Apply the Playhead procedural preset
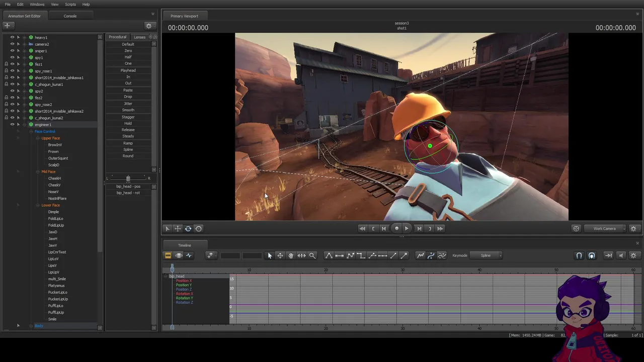 coord(128,70)
